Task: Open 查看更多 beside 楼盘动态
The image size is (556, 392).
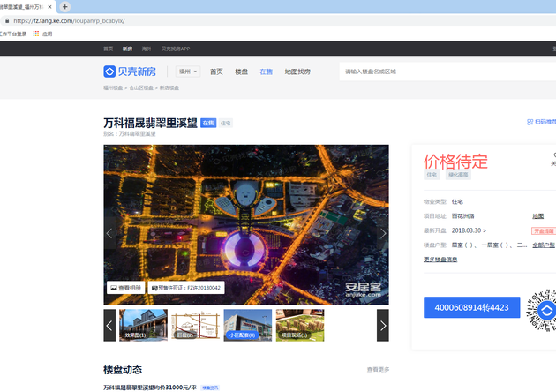Action: [x=378, y=370]
